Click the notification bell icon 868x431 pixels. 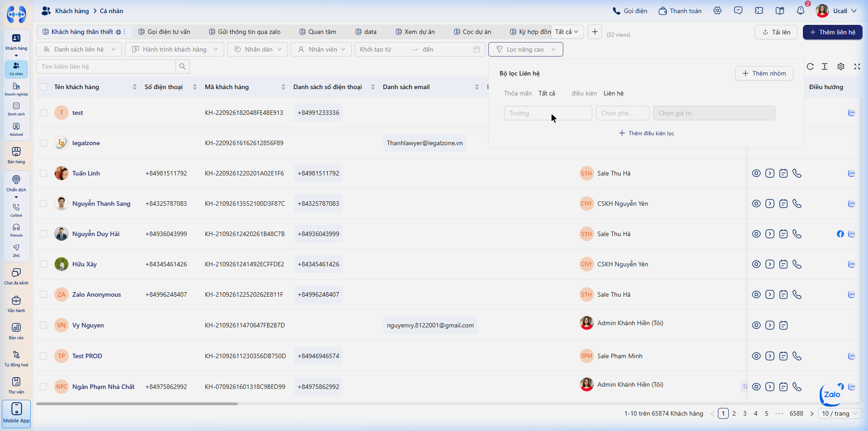pos(801,11)
